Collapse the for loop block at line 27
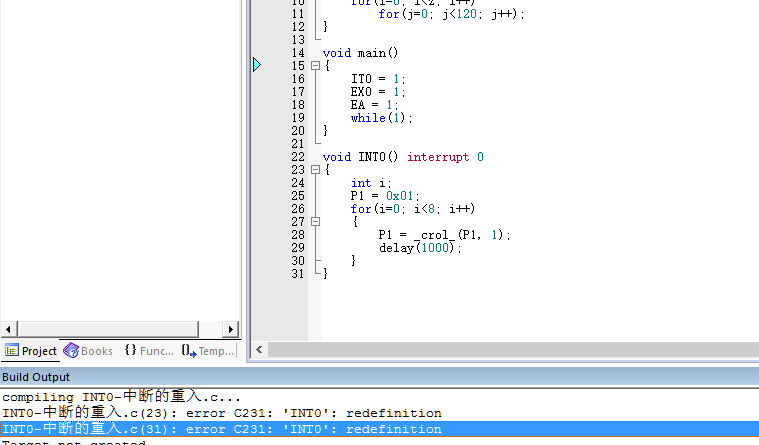 pyautogui.click(x=315, y=222)
